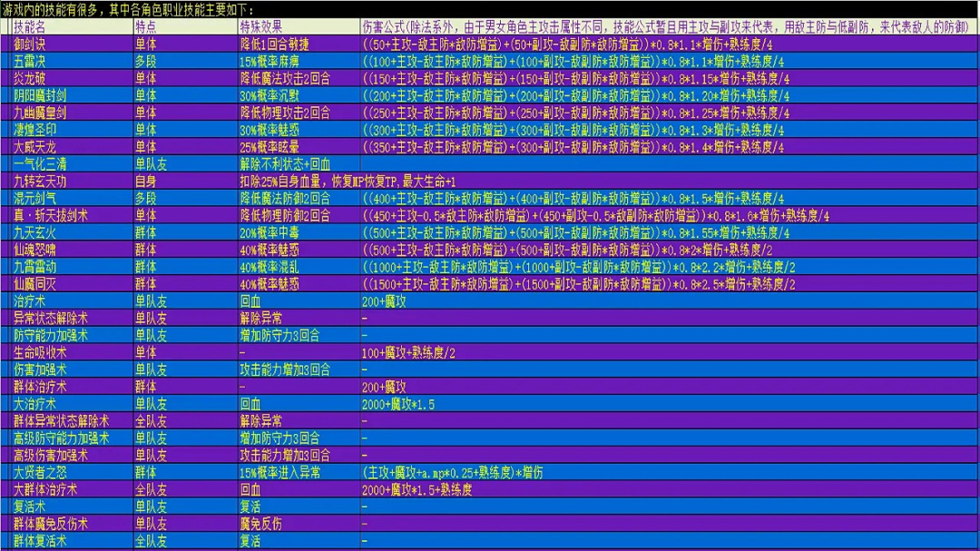Click the 九转玄天功 skill name

coord(40,181)
